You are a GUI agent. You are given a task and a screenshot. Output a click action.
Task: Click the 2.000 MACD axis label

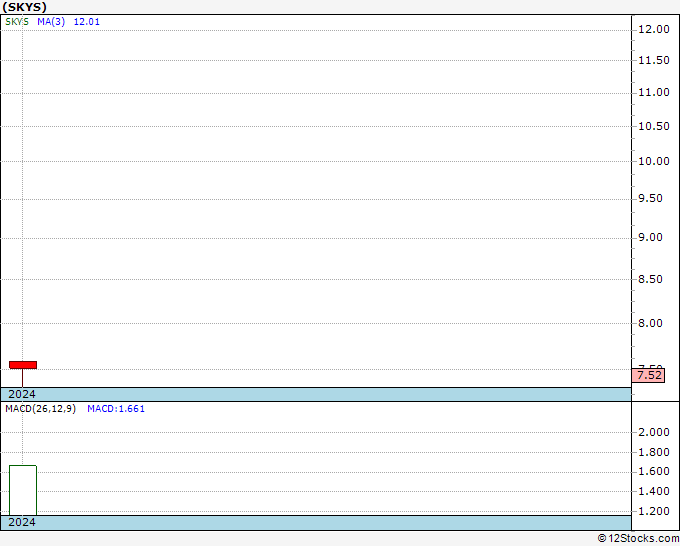(654, 432)
